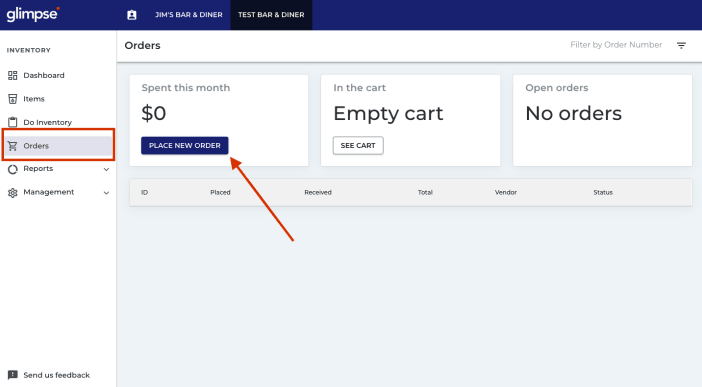Click the Dashboard grid icon
702x387 pixels.
tap(13, 75)
